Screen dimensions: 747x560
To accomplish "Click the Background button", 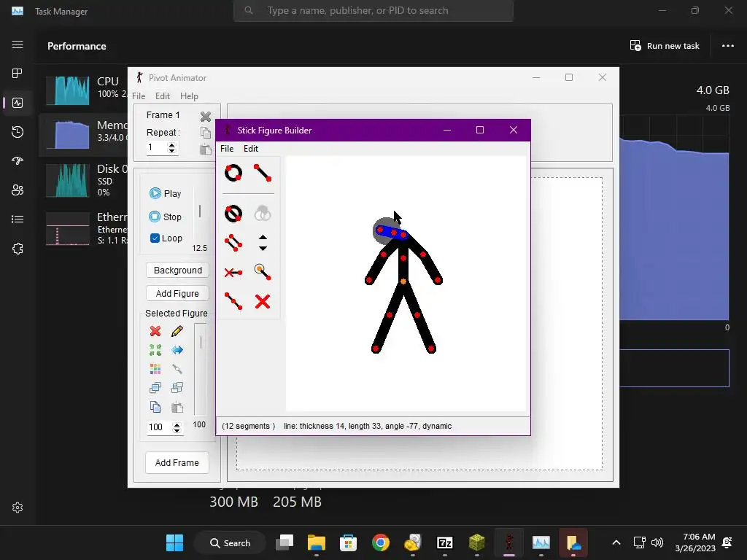I will pyautogui.click(x=178, y=270).
